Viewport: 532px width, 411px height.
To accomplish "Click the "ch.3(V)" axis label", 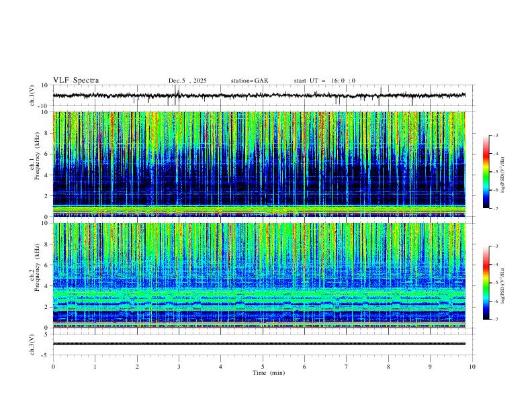I will [32, 345].
